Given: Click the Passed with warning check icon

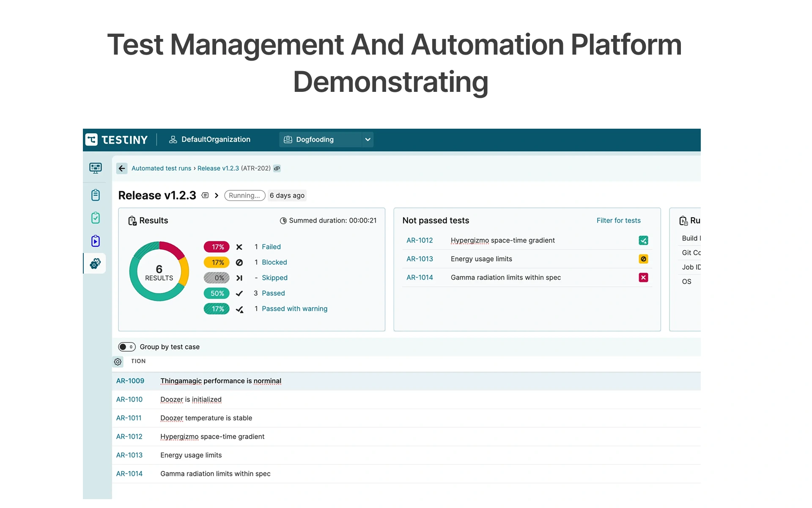Looking at the screenshot, I should coord(239,309).
